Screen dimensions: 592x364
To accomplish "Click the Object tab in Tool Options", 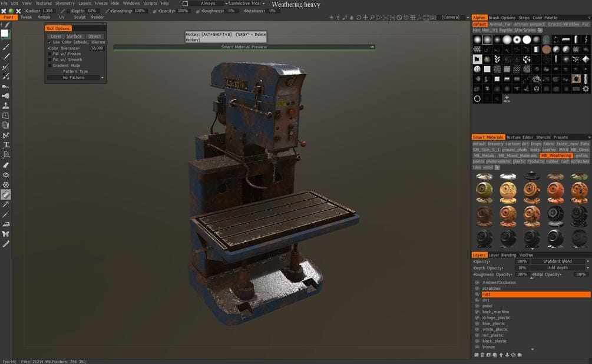I will coord(95,36).
